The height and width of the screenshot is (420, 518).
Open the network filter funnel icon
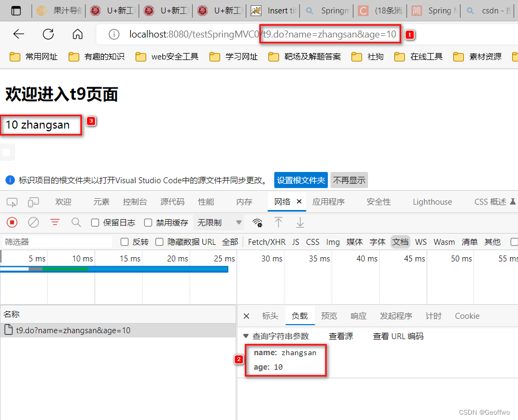coord(55,222)
